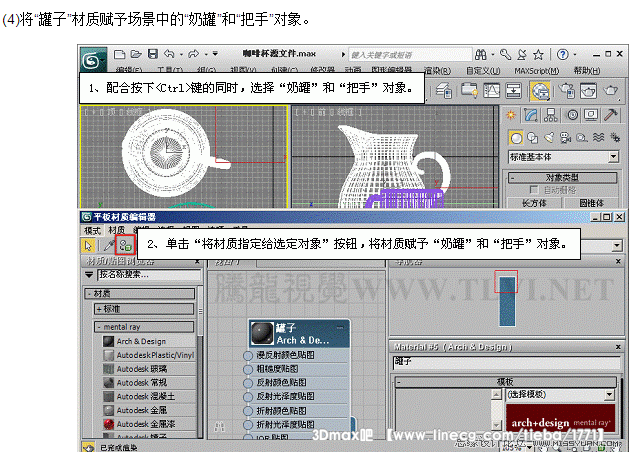Viewport: 633px width, 452px height.
Task: Click the binoculars search icon
Action: point(481,54)
